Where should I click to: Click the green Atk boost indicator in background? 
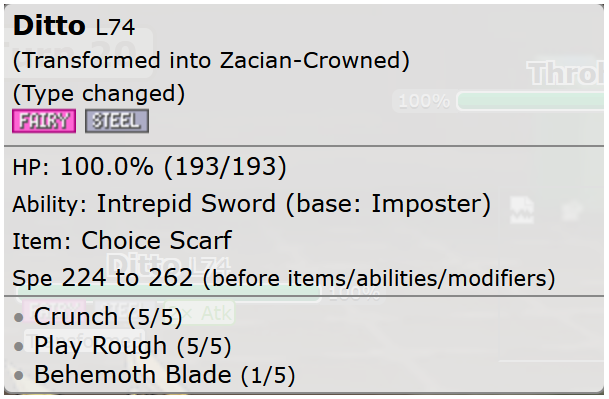200,313
